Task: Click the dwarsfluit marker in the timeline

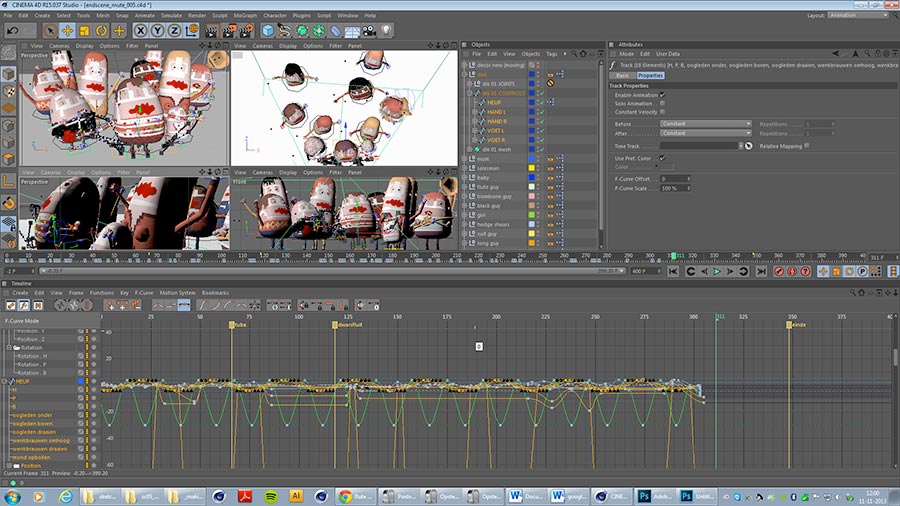Action: coord(334,325)
